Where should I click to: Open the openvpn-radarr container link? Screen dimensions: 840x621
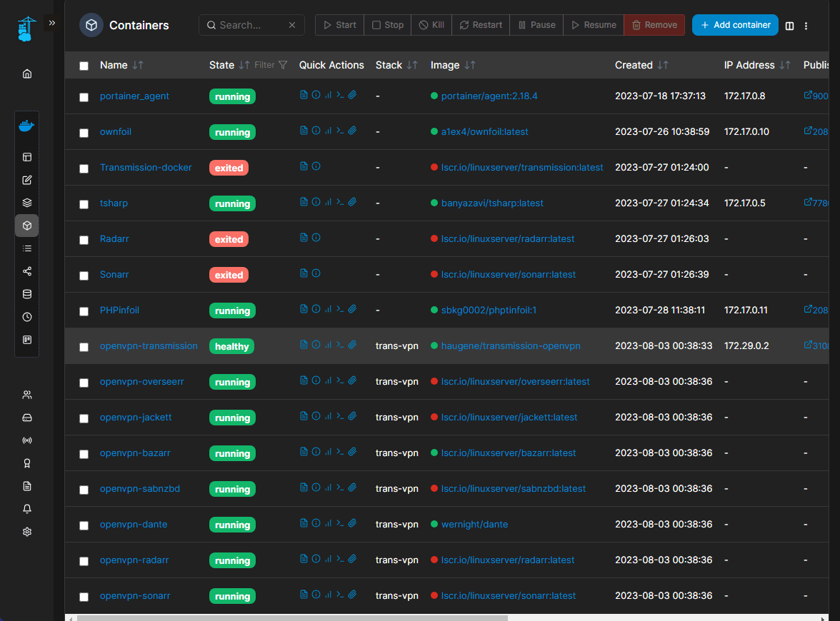point(134,560)
